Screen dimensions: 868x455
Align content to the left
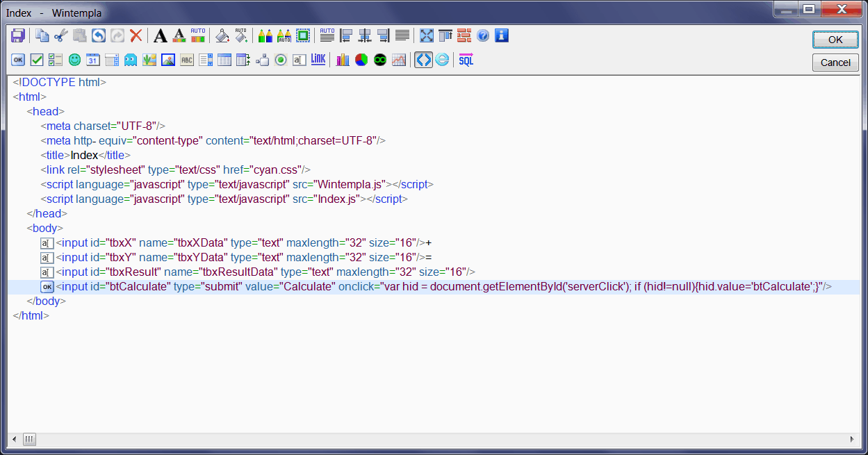346,35
